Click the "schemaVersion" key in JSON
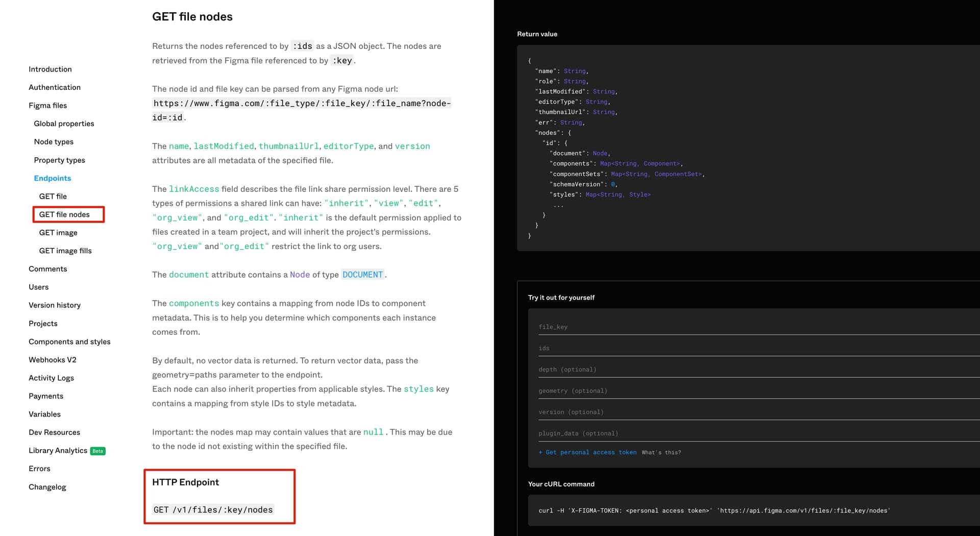The height and width of the screenshot is (536, 980). (577, 184)
